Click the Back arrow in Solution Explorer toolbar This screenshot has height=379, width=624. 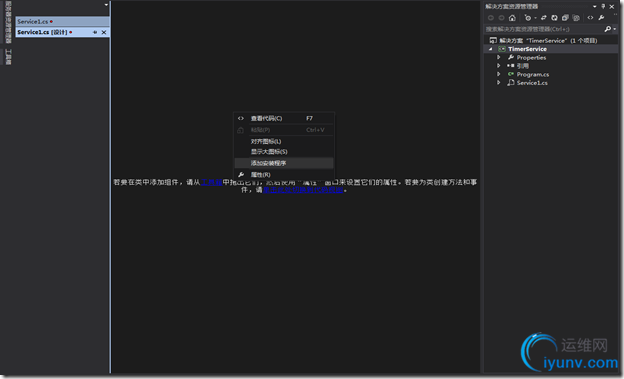coord(491,18)
